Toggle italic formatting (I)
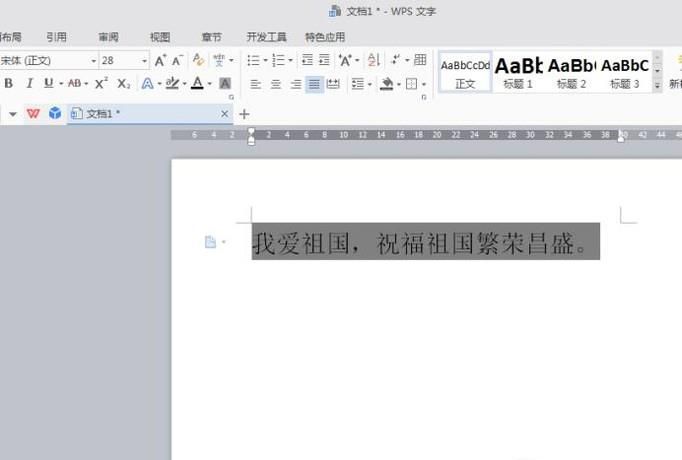The width and height of the screenshot is (682, 460). (29, 83)
